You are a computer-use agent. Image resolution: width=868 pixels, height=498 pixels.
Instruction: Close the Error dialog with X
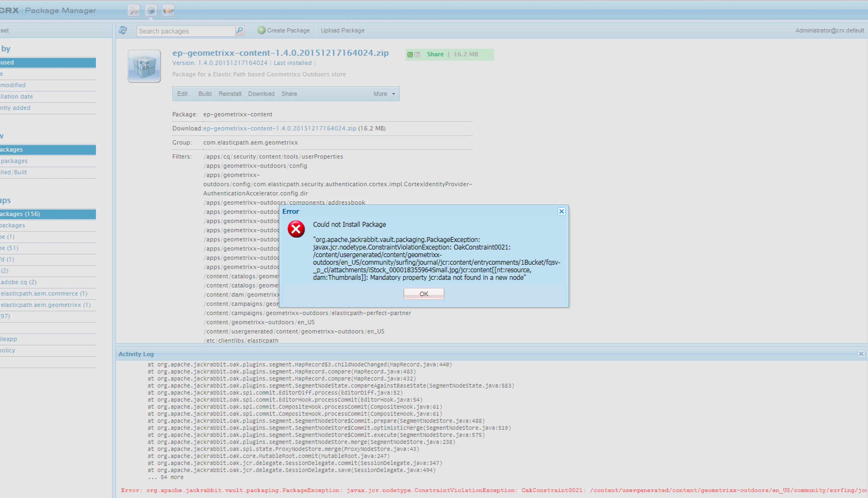pyautogui.click(x=561, y=211)
